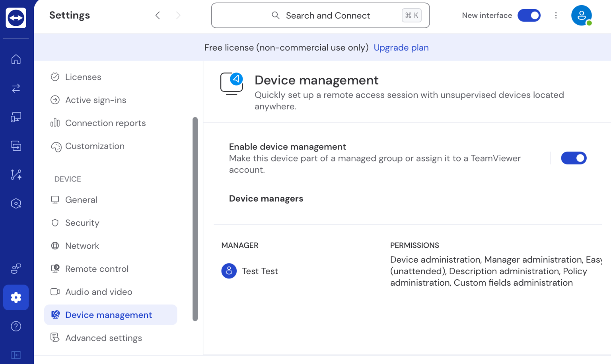Open the Contacts chat icon in sidebar
This screenshot has width=611, height=364.
[16, 269]
